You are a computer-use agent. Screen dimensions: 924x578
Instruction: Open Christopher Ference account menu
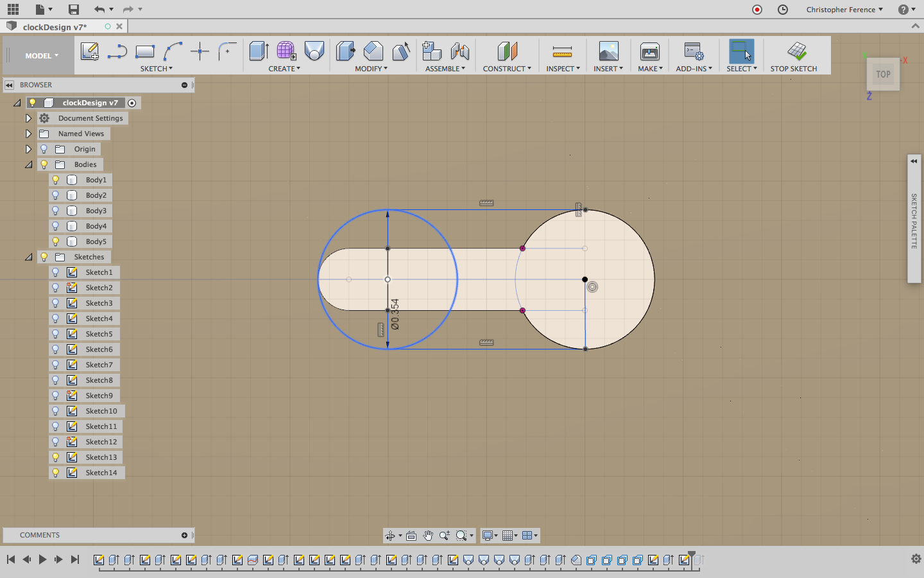coord(844,10)
